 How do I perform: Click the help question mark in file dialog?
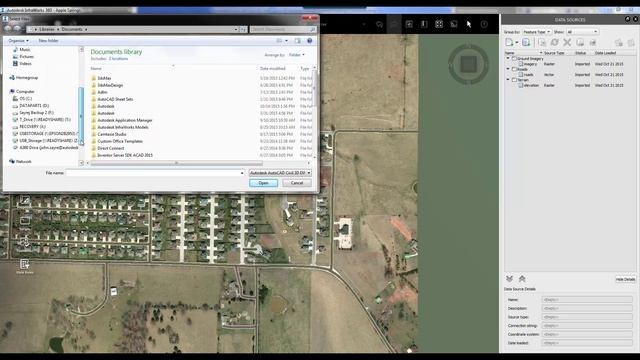tap(309, 41)
